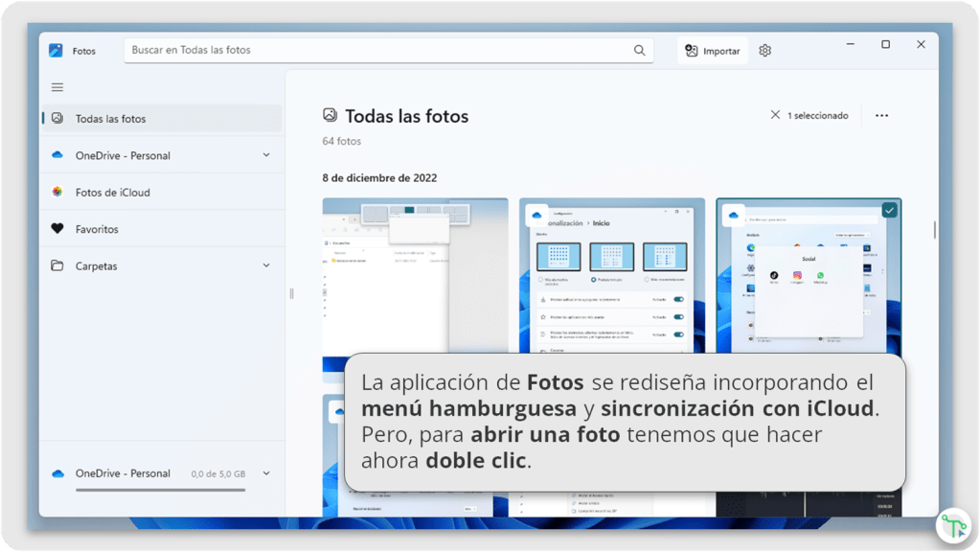The image size is (980, 552).
Task: Click the Importar button
Action: [712, 51]
